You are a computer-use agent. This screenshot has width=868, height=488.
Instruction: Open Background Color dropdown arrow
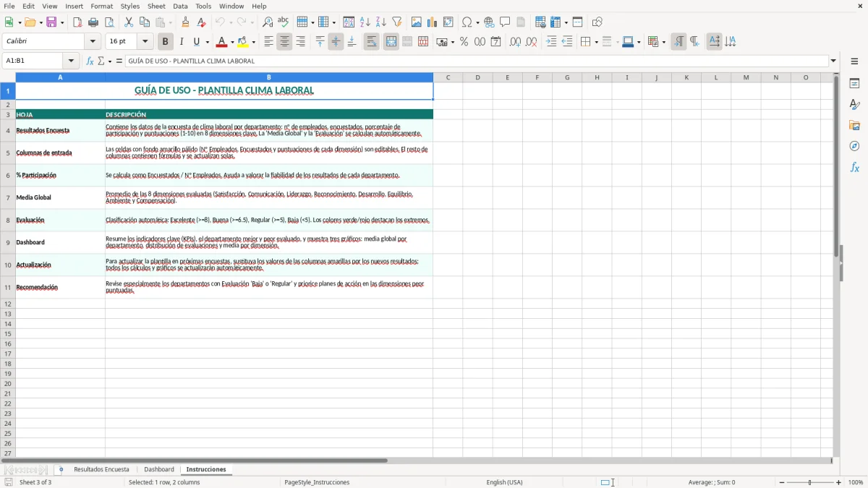253,42
